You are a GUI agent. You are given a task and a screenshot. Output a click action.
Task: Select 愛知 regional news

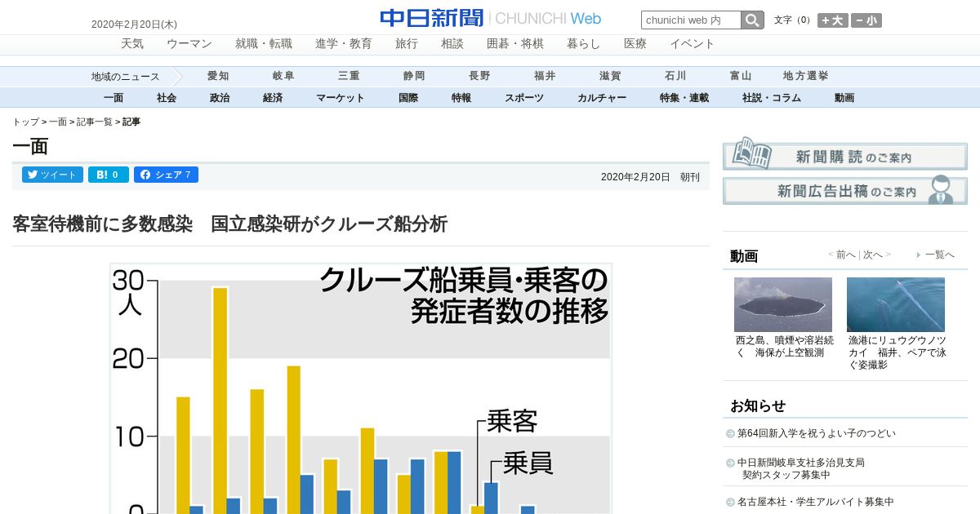pyautogui.click(x=218, y=76)
